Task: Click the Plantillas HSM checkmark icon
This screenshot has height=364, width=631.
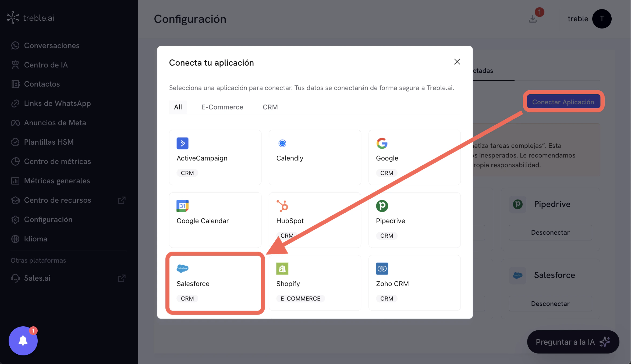Action: click(15, 142)
